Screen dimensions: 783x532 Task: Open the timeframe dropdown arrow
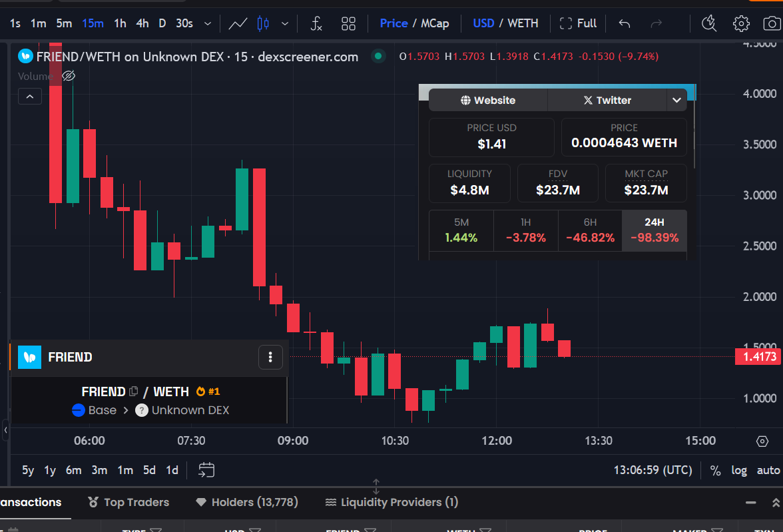coord(208,23)
